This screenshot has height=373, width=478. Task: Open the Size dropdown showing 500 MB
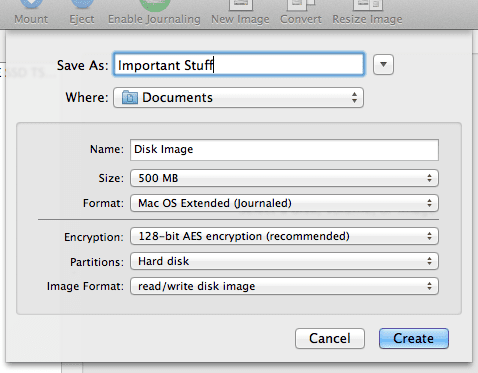284,178
